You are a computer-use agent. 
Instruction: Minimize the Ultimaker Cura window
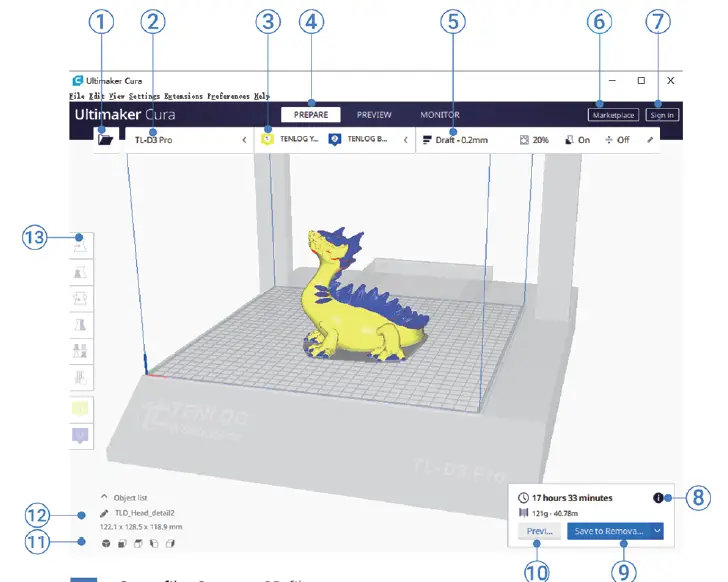pos(612,80)
